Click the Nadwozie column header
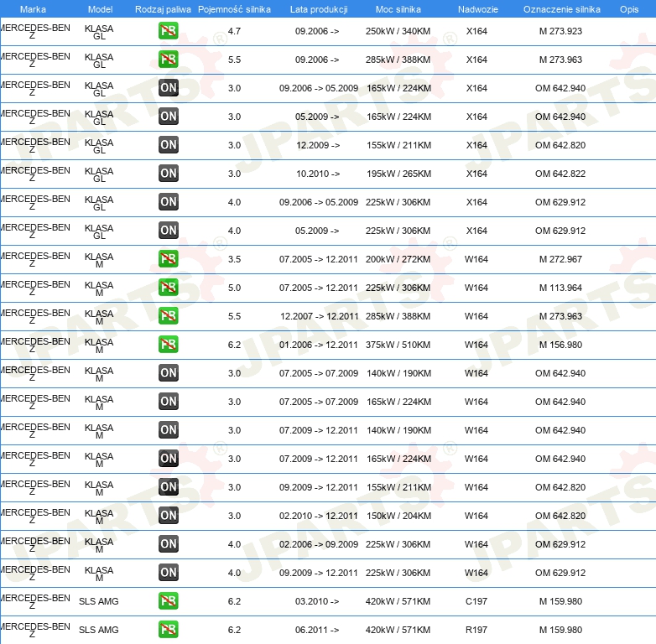 coord(476,9)
